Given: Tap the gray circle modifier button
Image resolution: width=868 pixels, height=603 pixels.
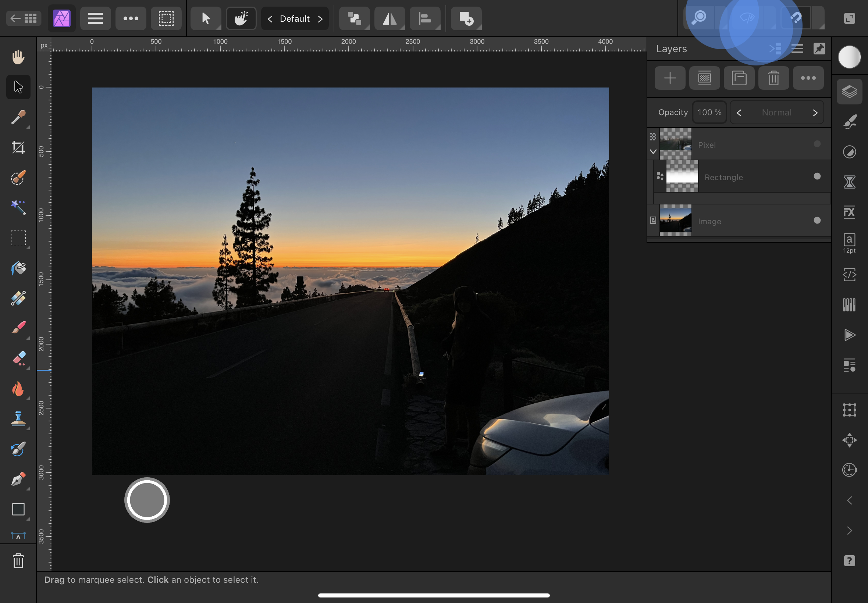Looking at the screenshot, I should [147, 500].
